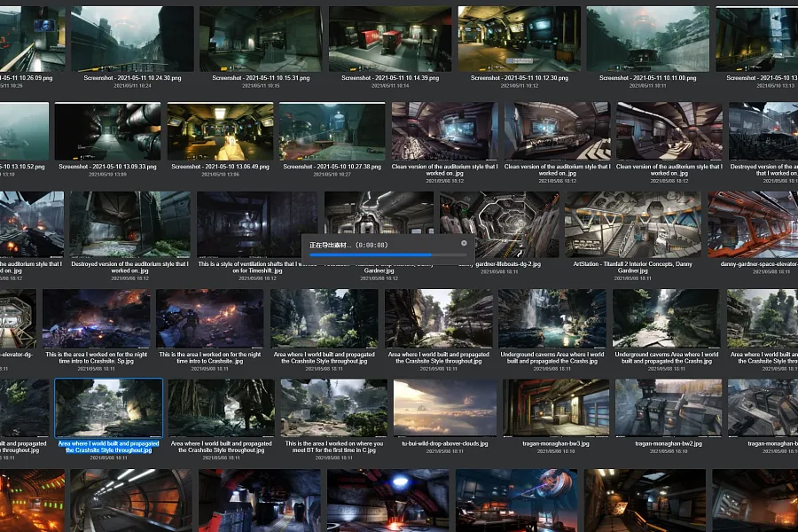Image resolution: width=798 pixels, height=532 pixels.
Task: Select the 'meet BT for the first time' image
Action: coord(332,408)
